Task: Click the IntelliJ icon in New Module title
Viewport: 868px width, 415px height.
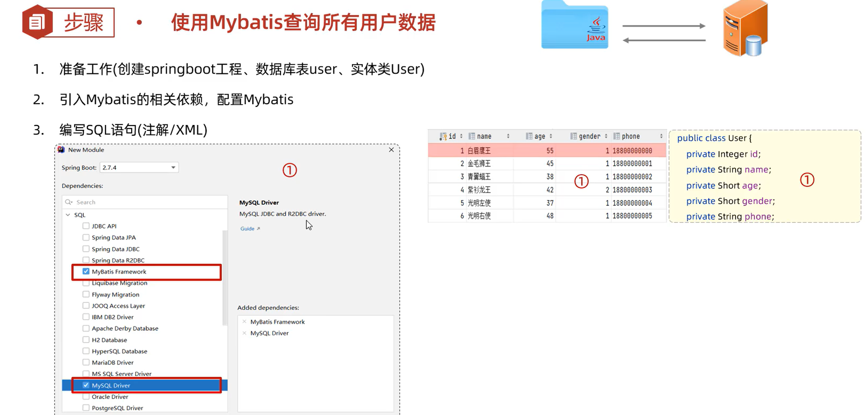Action: coord(61,150)
